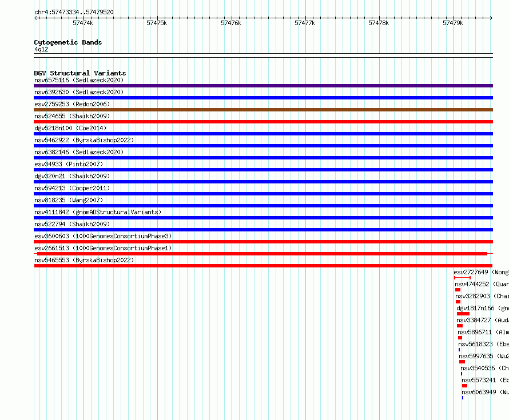
Task: Click the esv2727649 variant label
Action: [x=481, y=272]
